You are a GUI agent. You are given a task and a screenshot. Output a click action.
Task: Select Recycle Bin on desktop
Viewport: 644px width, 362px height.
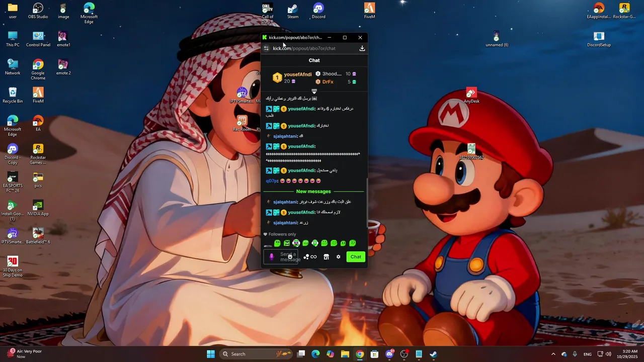pyautogui.click(x=13, y=96)
